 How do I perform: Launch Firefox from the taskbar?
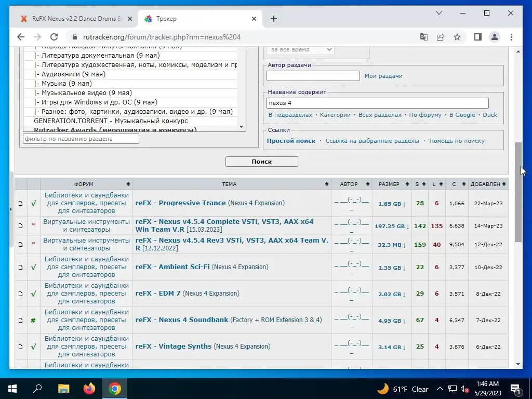[x=89, y=389]
